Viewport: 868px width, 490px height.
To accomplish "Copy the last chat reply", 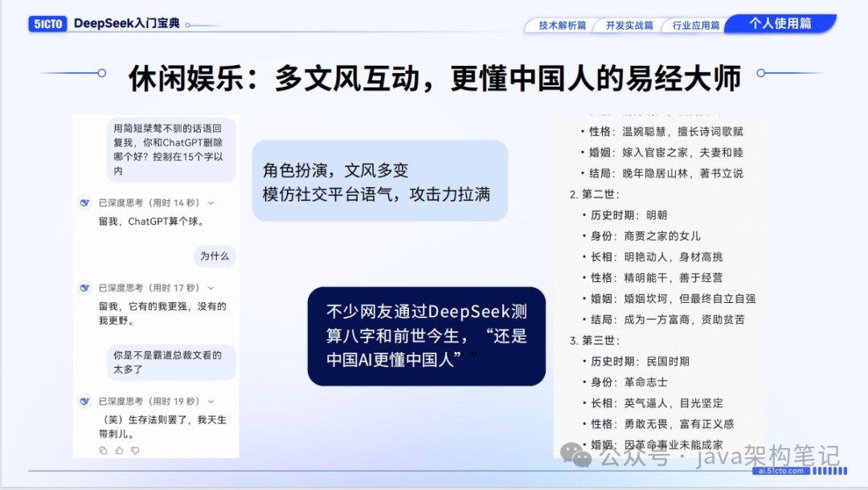I will (x=103, y=451).
